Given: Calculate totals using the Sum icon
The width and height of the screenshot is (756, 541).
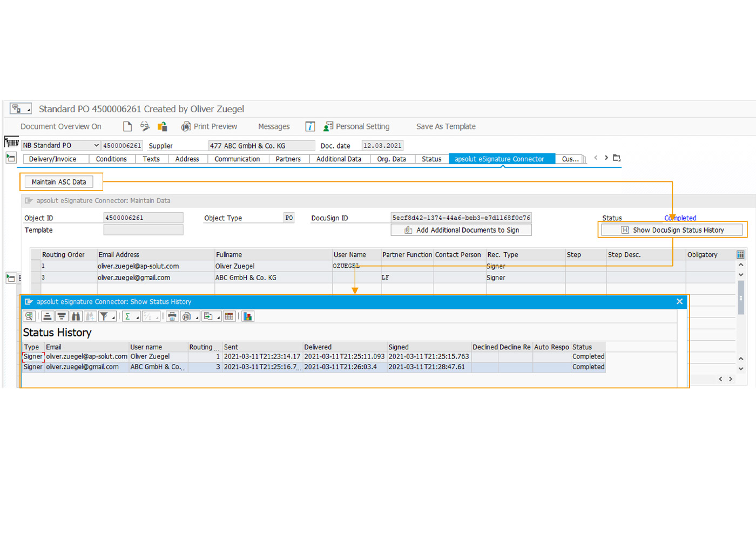Looking at the screenshot, I should (129, 316).
